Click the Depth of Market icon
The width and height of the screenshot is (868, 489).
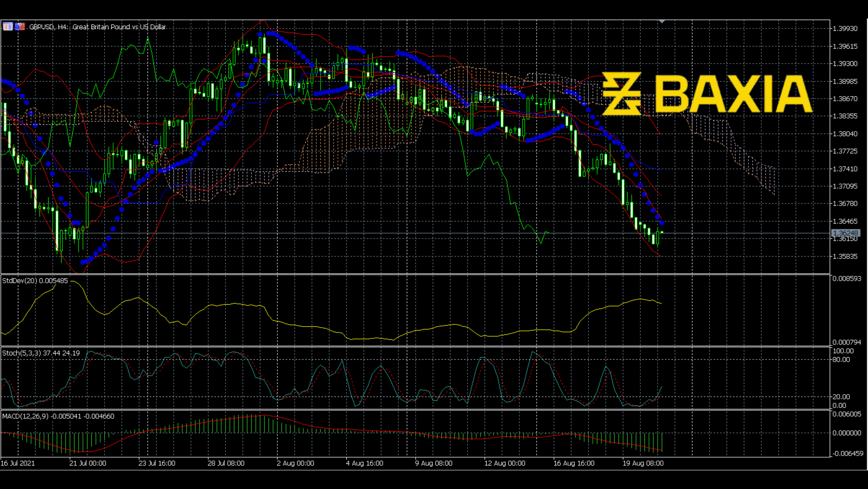click(8, 26)
